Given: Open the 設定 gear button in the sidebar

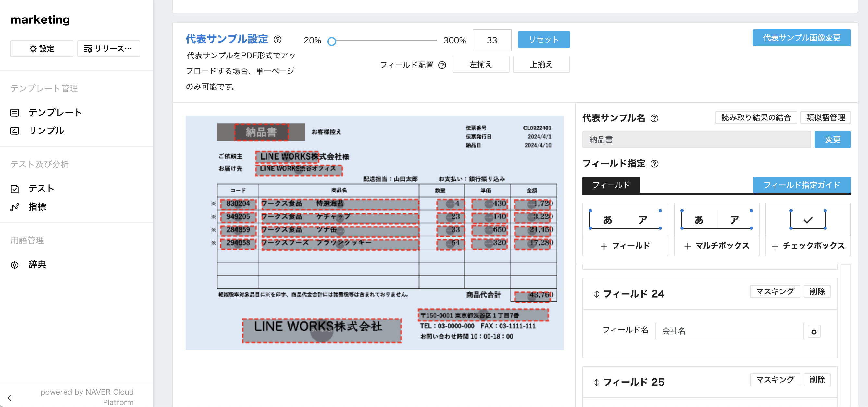Looking at the screenshot, I should coord(42,49).
